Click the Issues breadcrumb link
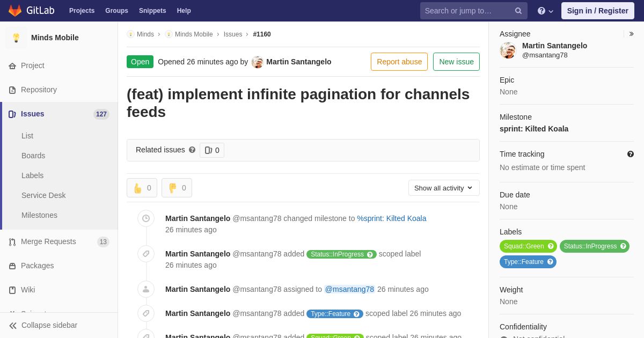Viewport: 644px width, 338px height. 233,34
